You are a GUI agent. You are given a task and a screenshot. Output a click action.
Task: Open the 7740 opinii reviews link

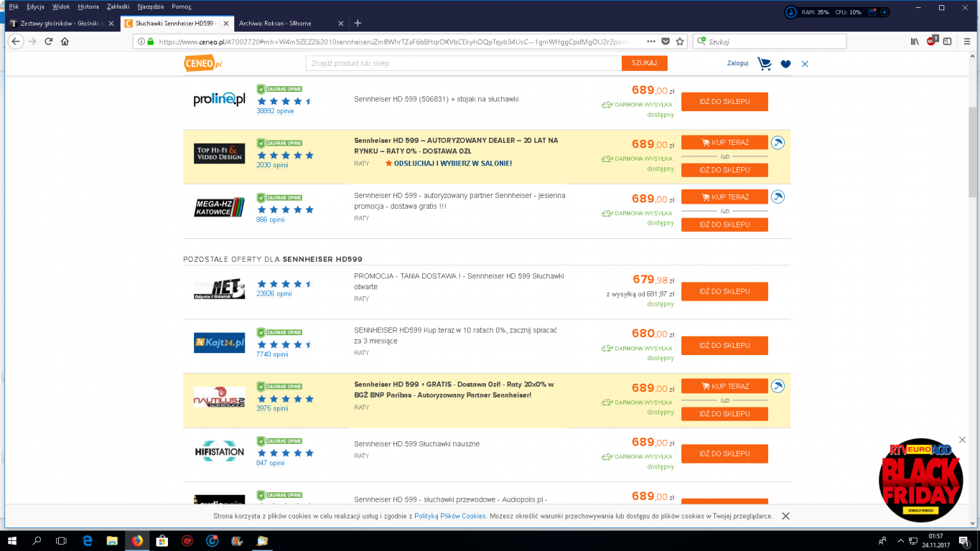pos(272,354)
